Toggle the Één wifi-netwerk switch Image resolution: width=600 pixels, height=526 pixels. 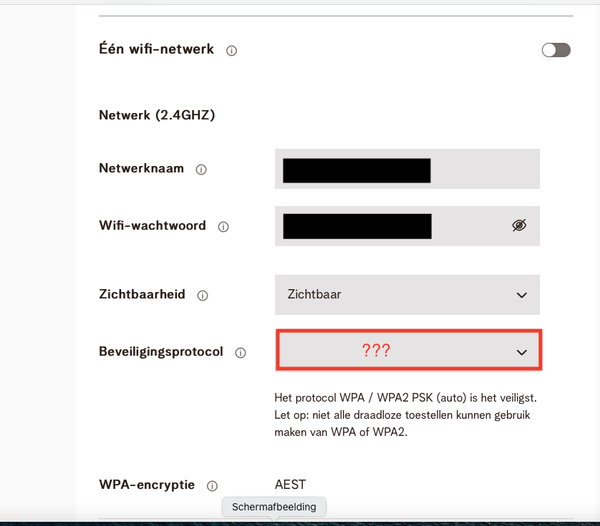click(x=555, y=50)
